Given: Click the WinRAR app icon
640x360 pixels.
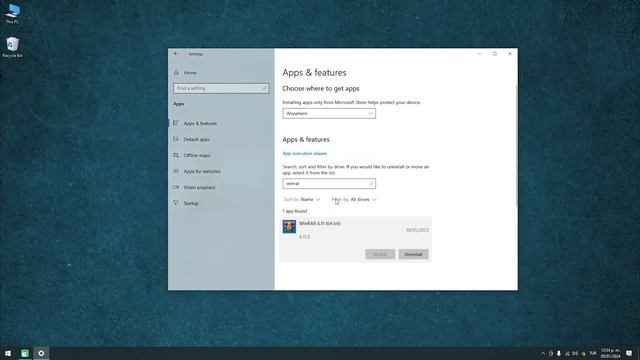Looking at the screenshot, I should [x=289, y=227].
